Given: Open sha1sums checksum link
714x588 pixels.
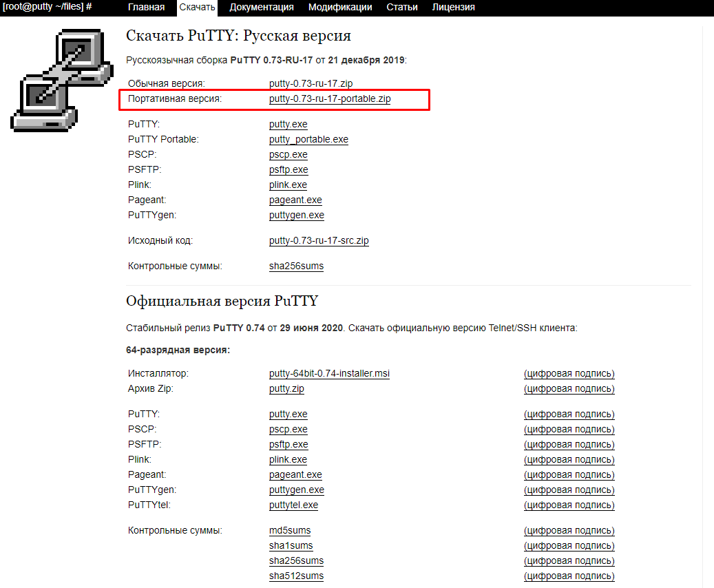Looking at the screenshot, I should [x=291, y=545].
